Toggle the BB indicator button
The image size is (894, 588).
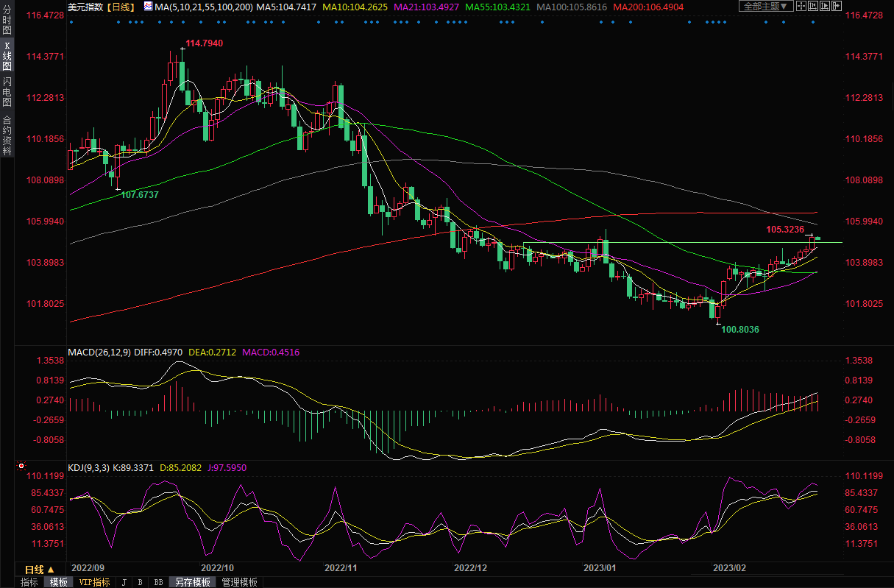point(158,582)
